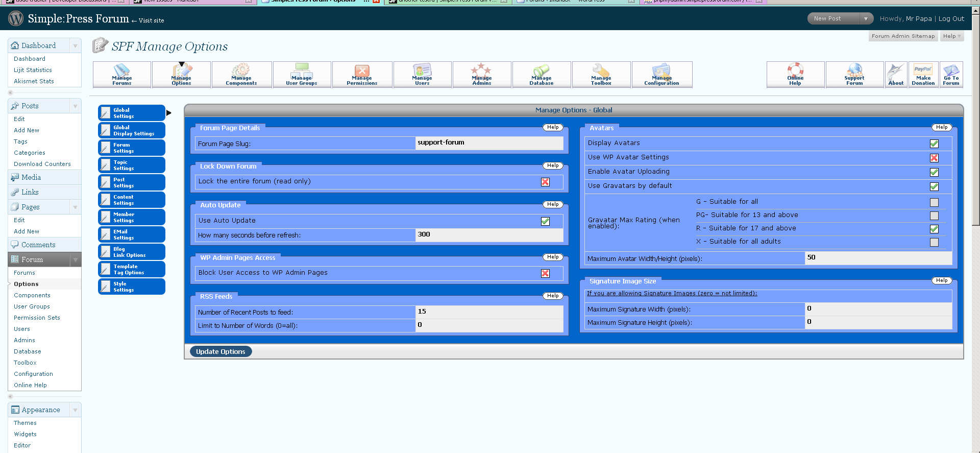Toggle the Use Auto Update checkbox
This screenshot has height=453, width=980.
545,221
